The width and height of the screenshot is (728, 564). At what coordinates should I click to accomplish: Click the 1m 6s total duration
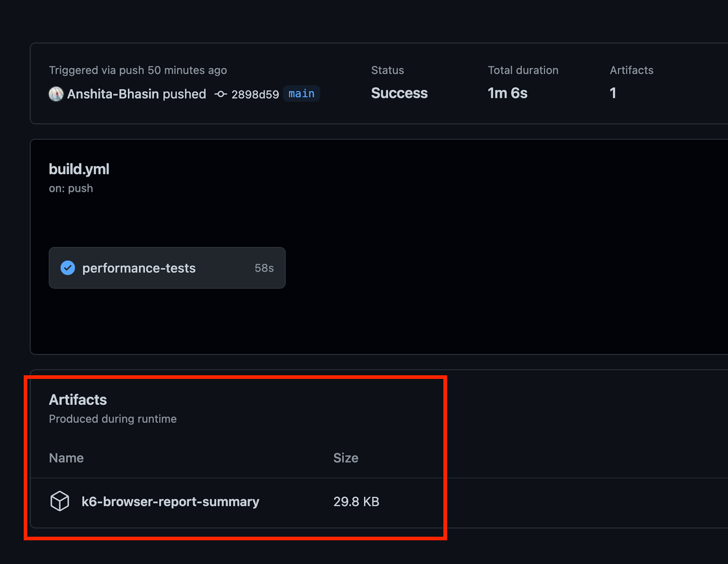click(x=507, y=93)
